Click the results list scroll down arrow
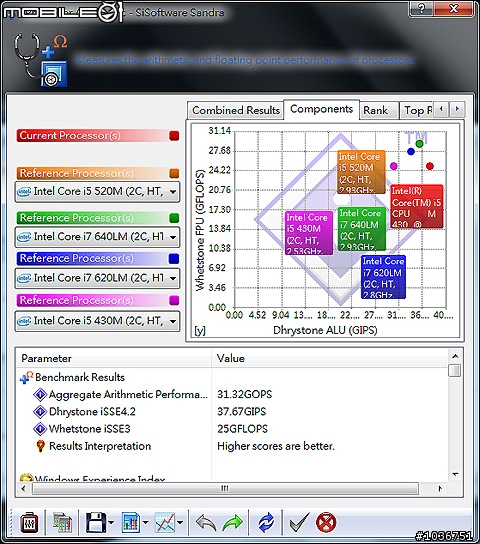 click(455, 474)
